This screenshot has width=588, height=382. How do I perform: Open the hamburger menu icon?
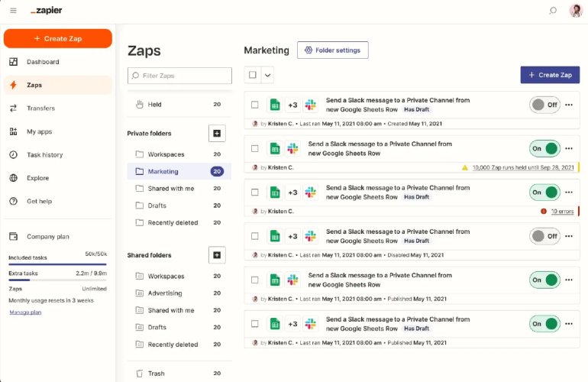13,11
